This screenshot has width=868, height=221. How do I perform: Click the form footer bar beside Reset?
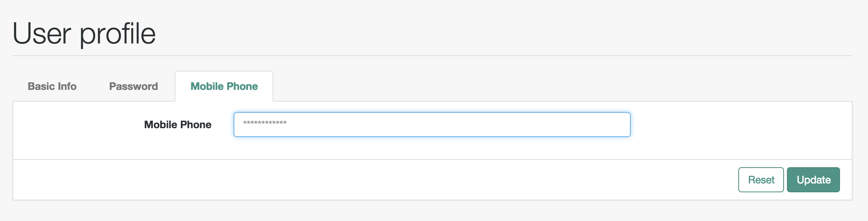click(376, 180)
